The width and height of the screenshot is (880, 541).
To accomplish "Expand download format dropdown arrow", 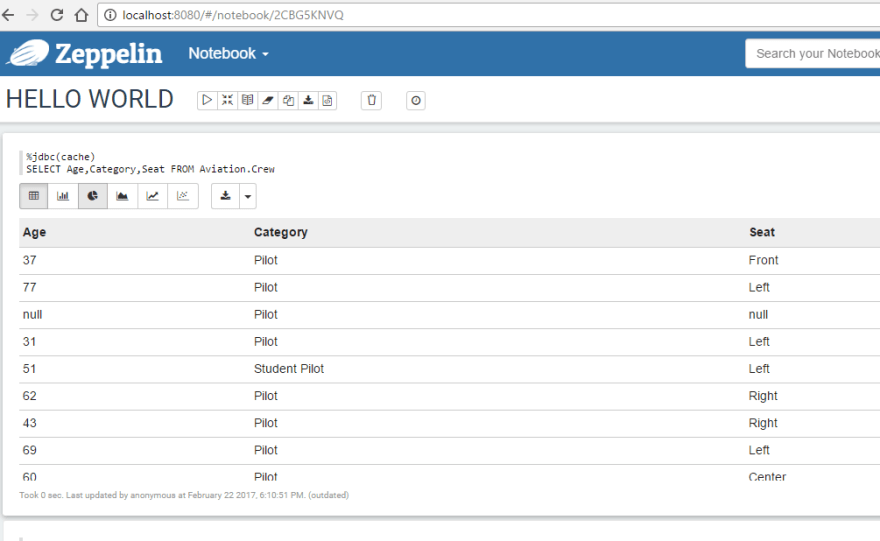I will click(248, 196).
